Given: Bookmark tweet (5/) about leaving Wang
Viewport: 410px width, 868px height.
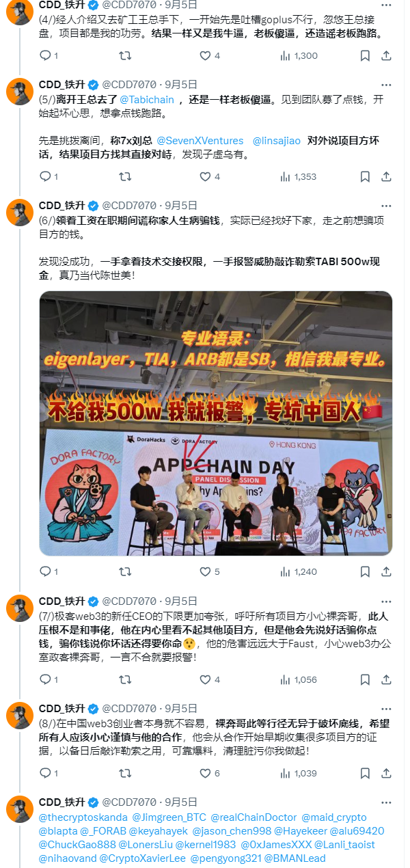Looking at the screenshot, I should coord(359,176).
